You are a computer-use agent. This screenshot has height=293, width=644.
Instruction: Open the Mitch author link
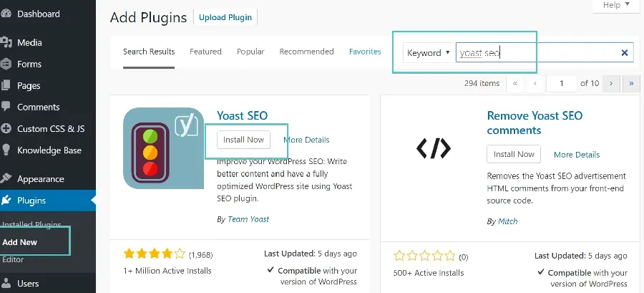[x=507, y=221]
